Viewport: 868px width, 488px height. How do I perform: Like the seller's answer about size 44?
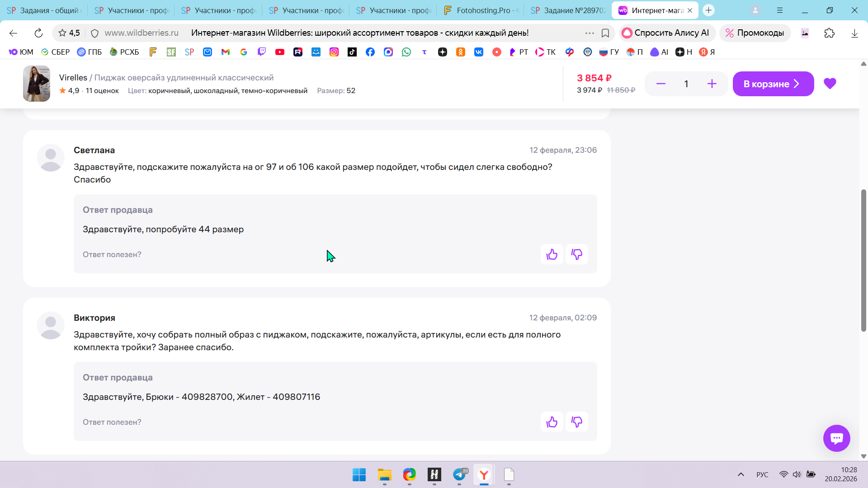coord(552,254)
